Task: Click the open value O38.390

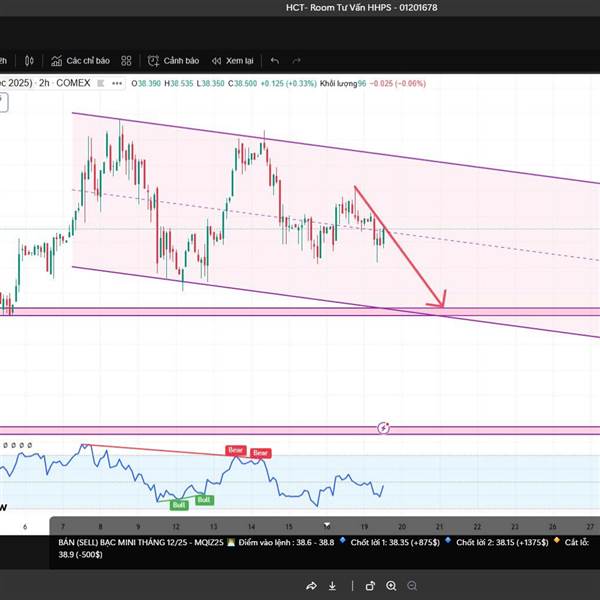Action: pyautogui.click(x=146, y=83)
